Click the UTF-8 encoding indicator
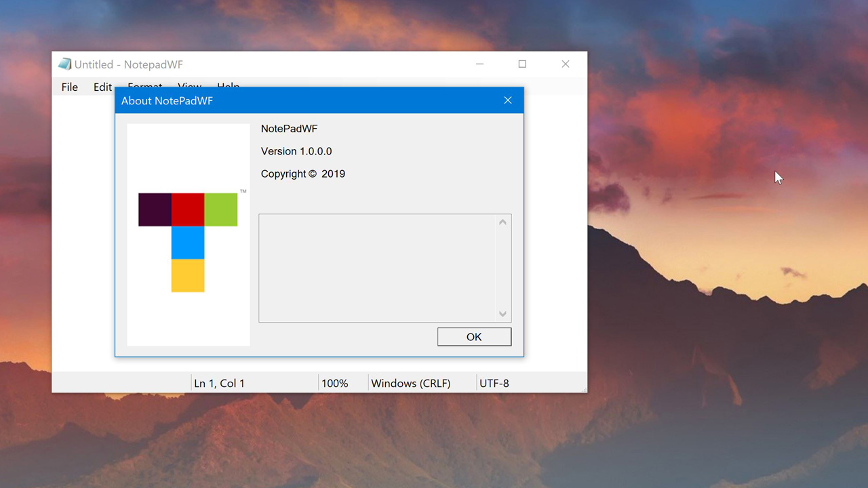 [x=494, y=383]
